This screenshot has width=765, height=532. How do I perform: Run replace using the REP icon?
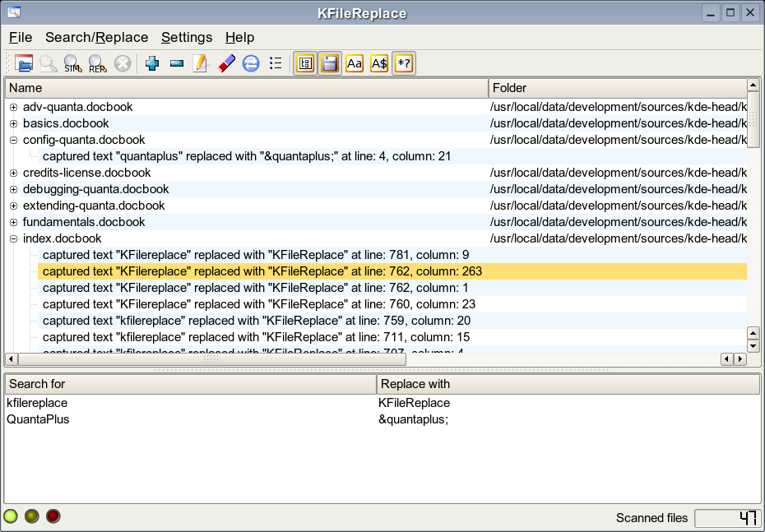coord(97,63)
